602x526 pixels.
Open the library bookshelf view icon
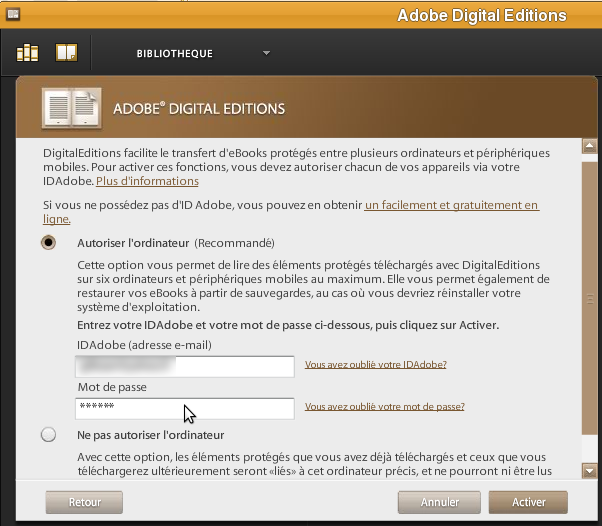click(x=27, y=53)
